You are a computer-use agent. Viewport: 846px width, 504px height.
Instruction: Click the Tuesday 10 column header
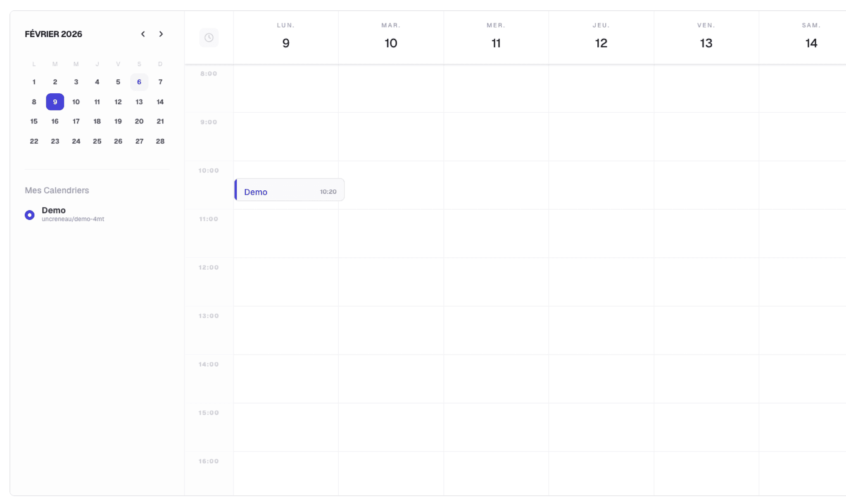[391, 38]
